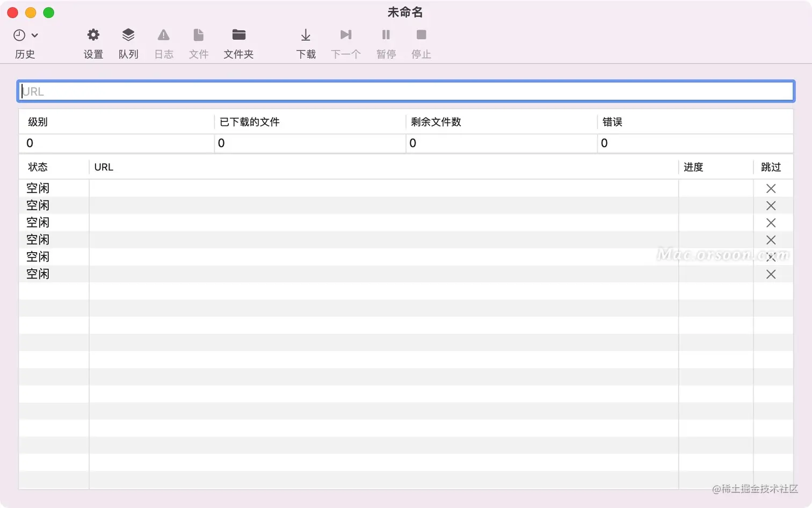Click the 下一个 next icon
The height and width of the screenshot is (508, 812).
(346, 35)
